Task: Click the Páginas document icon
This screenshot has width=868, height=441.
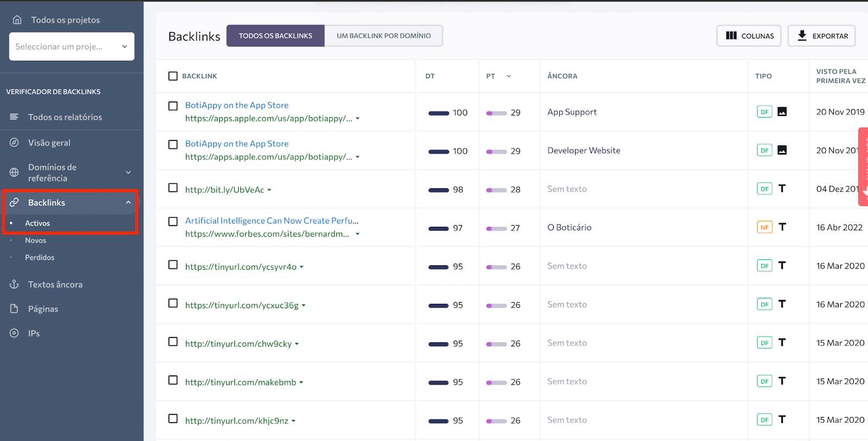Action: coord(15,309)
